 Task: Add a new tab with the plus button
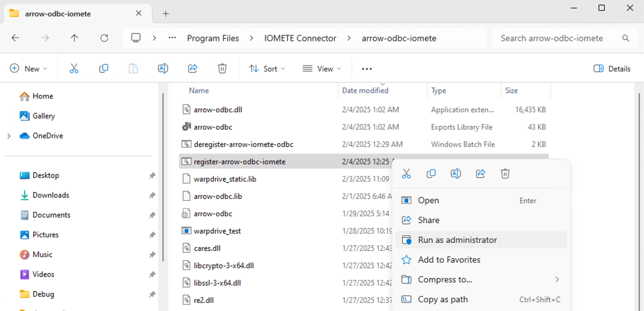coord(166,14)
